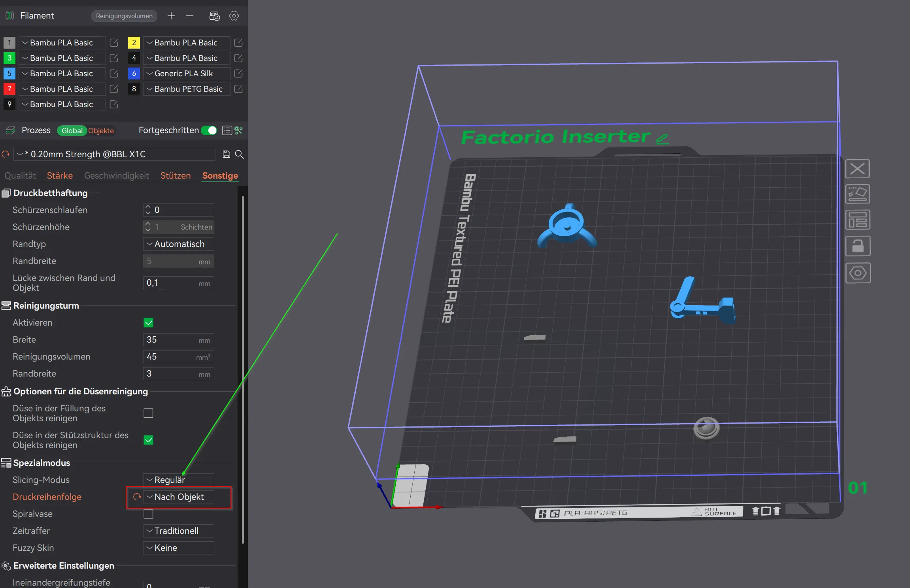910x588 pixels.
Task: Arrange objects on the plate
Action: coord(857,220)
